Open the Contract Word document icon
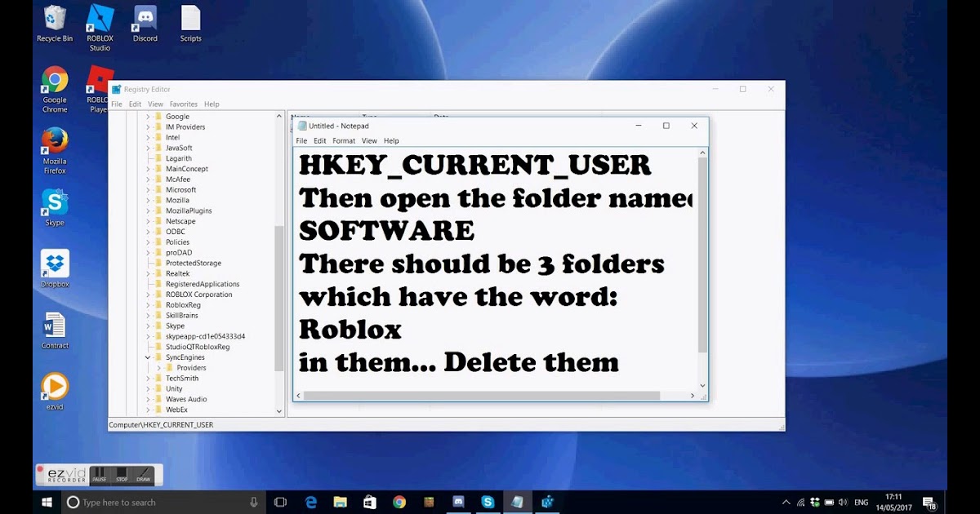Screen dimensions: 980x514 click(x=55, y=330)
